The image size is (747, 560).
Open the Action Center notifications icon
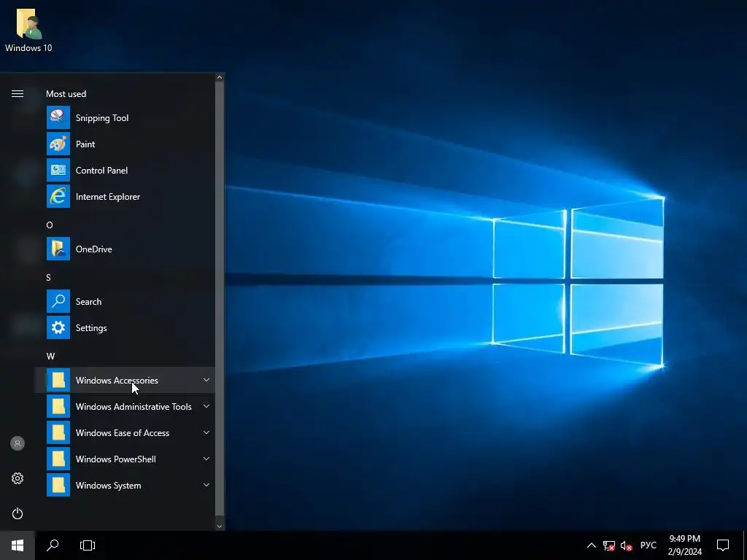click(723, 545)
